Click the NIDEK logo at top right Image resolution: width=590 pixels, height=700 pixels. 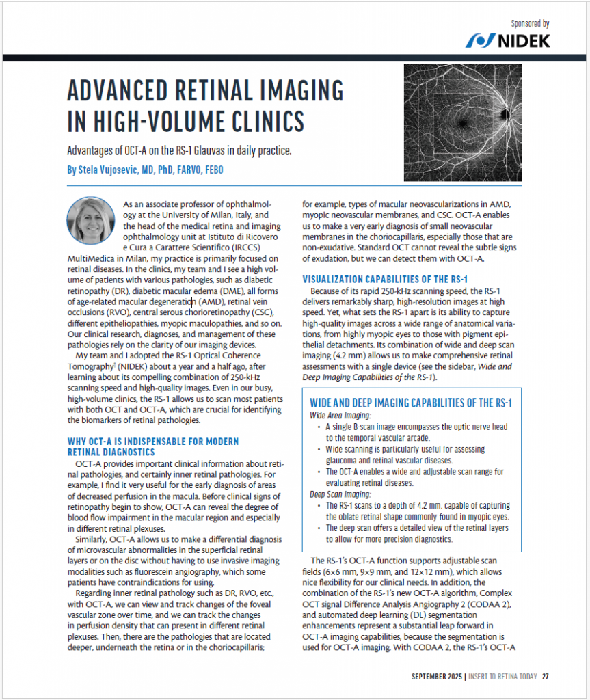pos(507,40)
